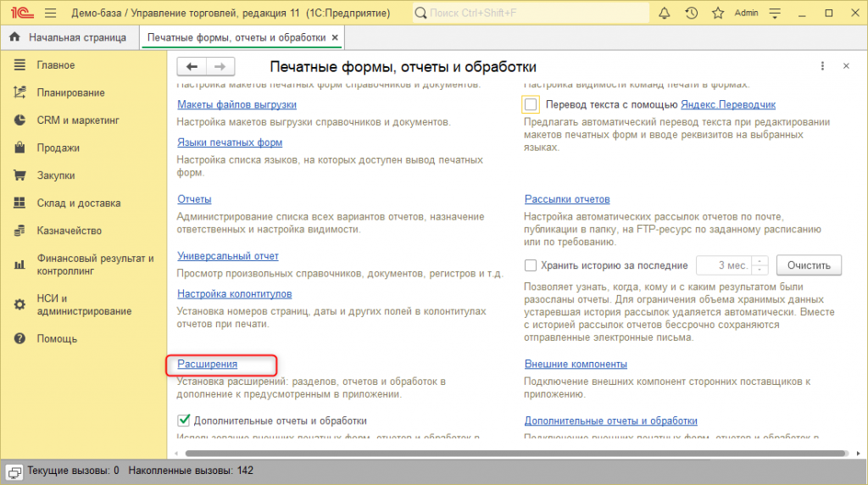Enable Перевод текста с помощью checkbox
The height and width of the screenshot is (485, 868).
531,104
